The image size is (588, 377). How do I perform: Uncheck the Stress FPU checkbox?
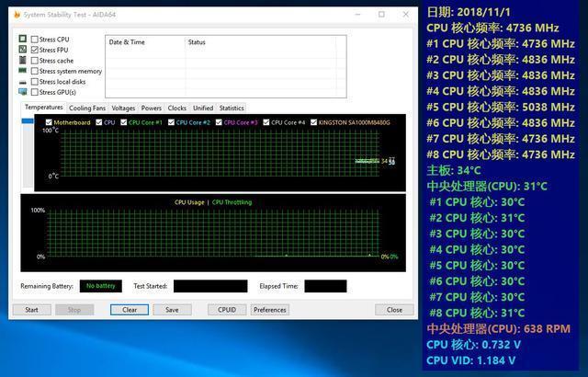coord(35,50)
